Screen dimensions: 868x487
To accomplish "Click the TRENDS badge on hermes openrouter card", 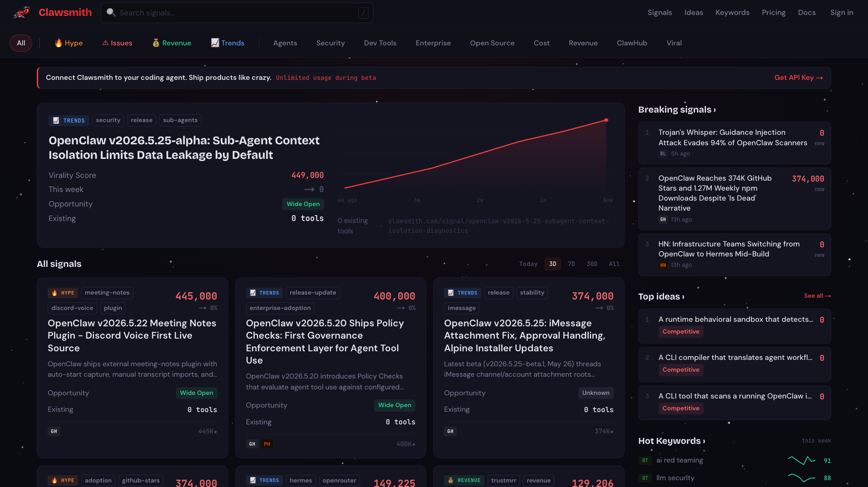I will click(264, 480).
